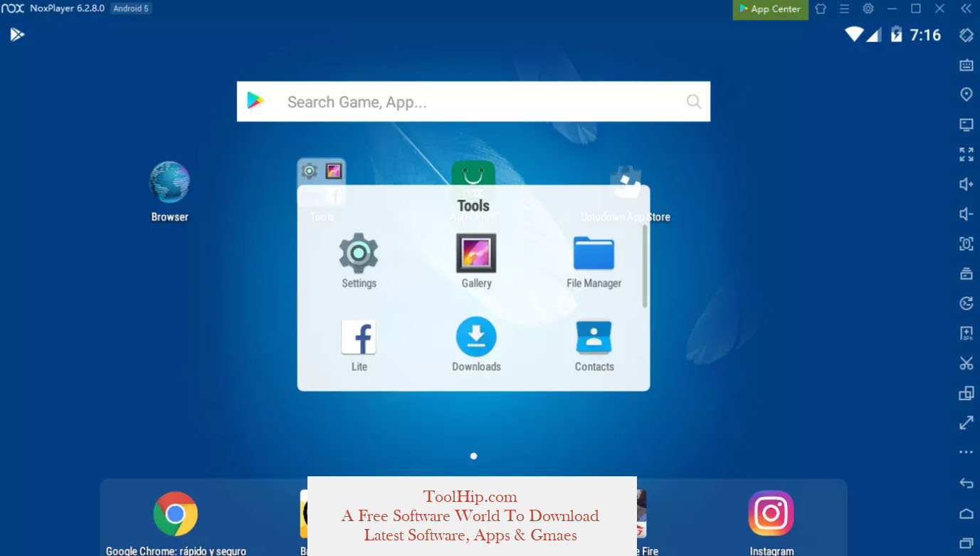Viewport: 980px width, 556px height.
Task: Open the sidebar toolbox printer-like icon
Action: pos(966,274)
